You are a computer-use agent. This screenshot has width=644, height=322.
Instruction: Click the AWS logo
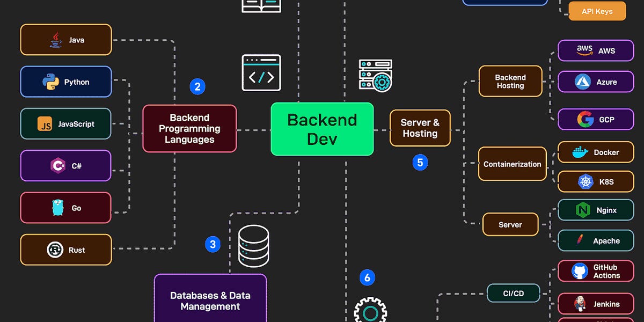[x=584, y=50]
